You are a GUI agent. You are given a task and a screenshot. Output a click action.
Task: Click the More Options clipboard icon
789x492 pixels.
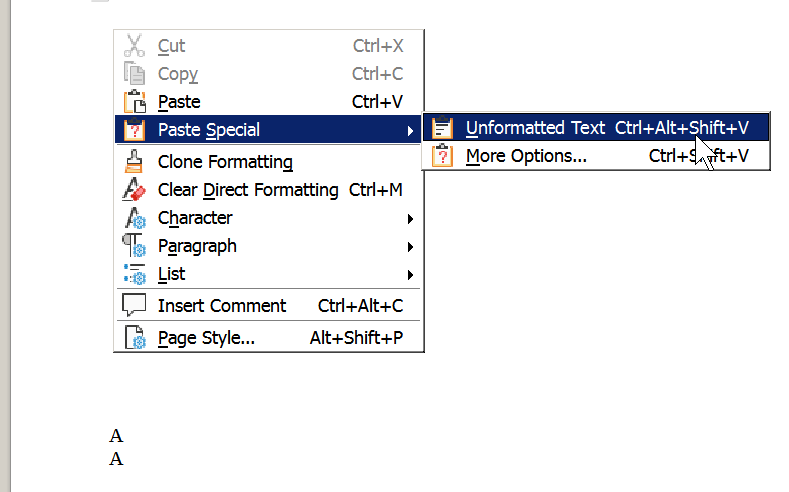pos(442,156)
